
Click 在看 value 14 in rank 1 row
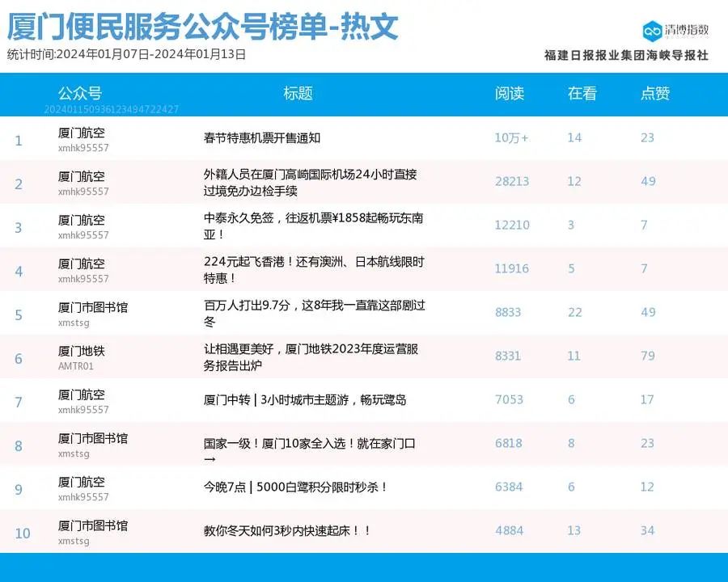[x=574, y=138]
